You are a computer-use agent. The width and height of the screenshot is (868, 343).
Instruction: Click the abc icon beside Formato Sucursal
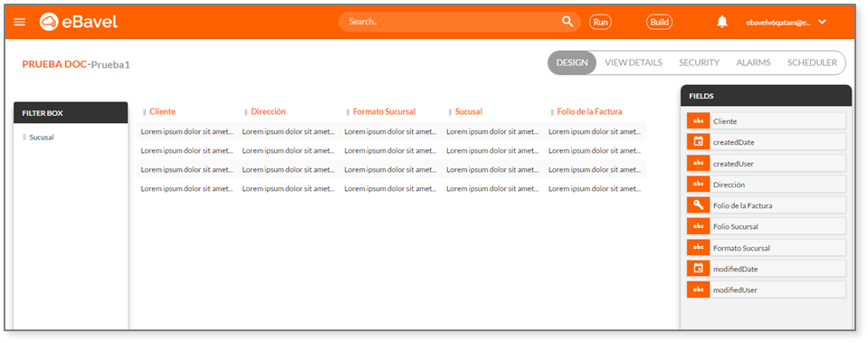tap(698, 247)
